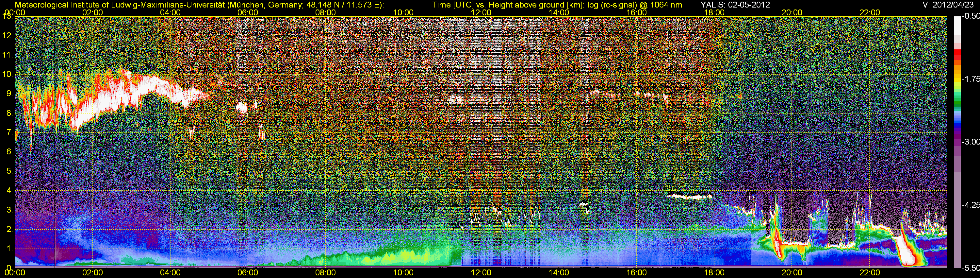Screen dimensions: 980x278
Task: Click the 6 km height axis label
Action: 9,151
